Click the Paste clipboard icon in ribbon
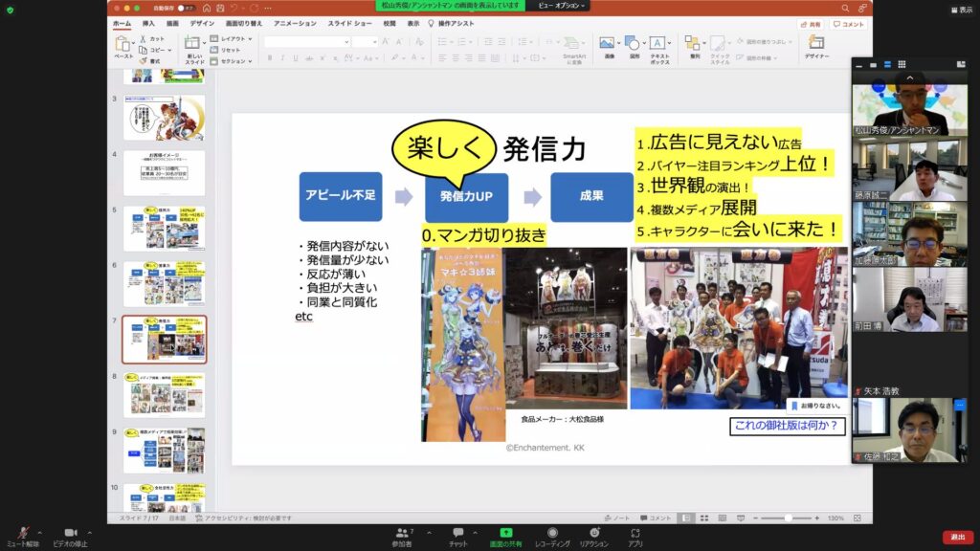Viewport: 980px width, 551px height. [122, 44]
